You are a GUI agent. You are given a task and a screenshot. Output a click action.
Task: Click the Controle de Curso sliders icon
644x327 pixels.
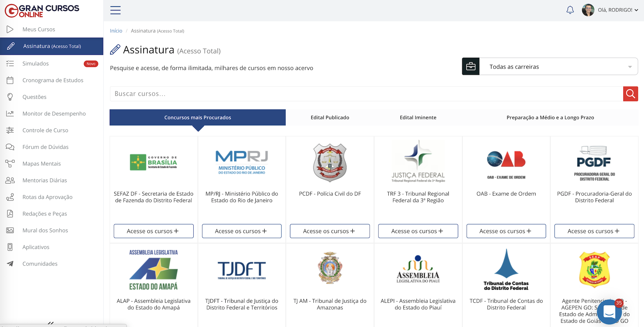[10, 130]
